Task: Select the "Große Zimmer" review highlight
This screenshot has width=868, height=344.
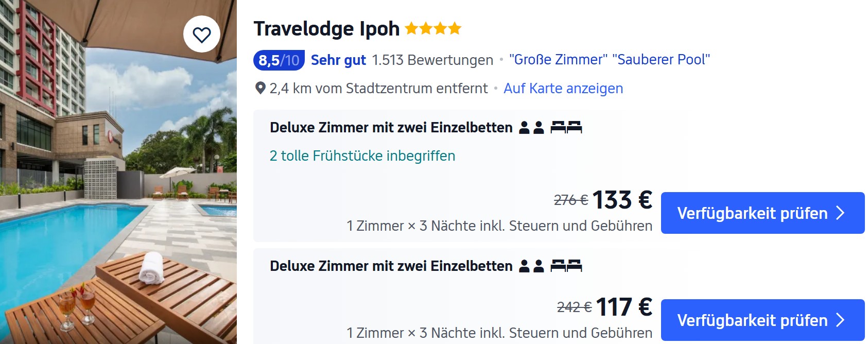Action: click(558, 60)
